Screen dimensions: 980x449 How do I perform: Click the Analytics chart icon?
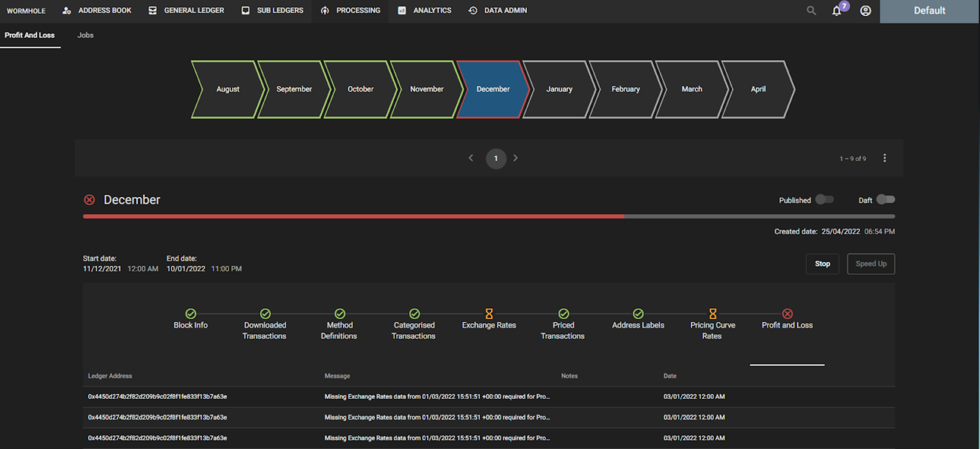[402, 11]
